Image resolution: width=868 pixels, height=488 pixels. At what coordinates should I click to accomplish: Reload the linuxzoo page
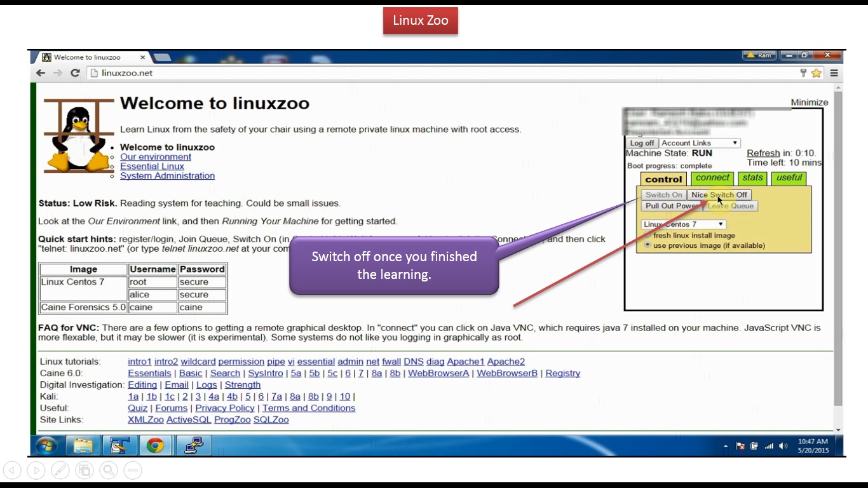click(75, 73)
